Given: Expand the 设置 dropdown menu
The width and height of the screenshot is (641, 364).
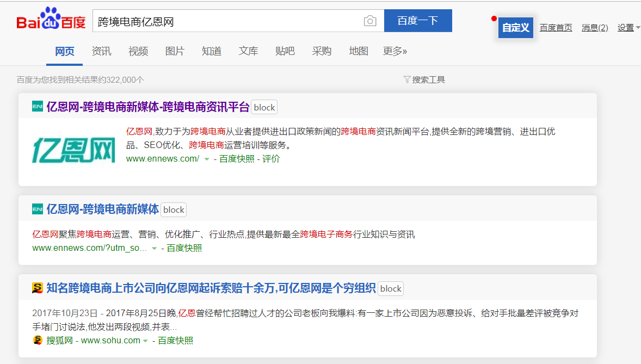Looking at the screenshot, I should (628, 27).
